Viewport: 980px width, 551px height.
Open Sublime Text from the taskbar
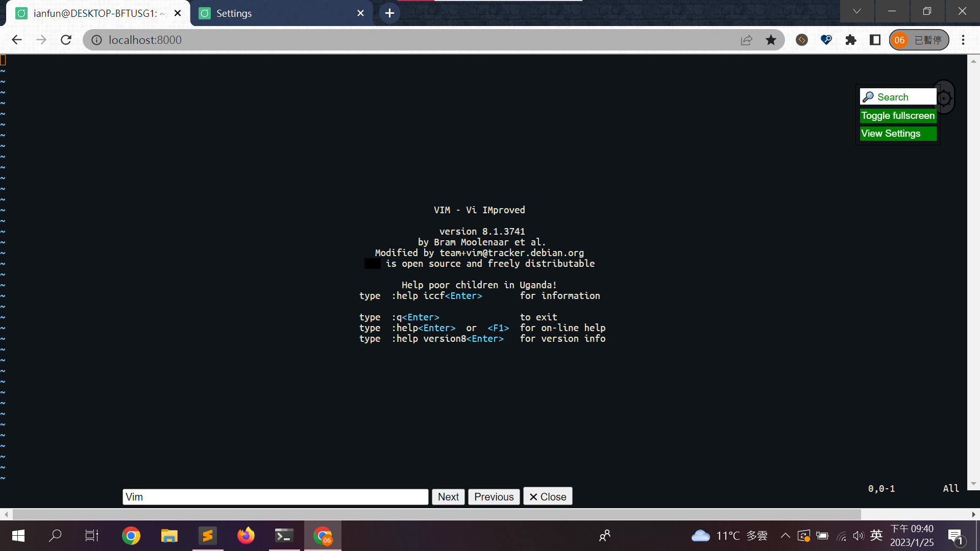click(x=208, y=536)
